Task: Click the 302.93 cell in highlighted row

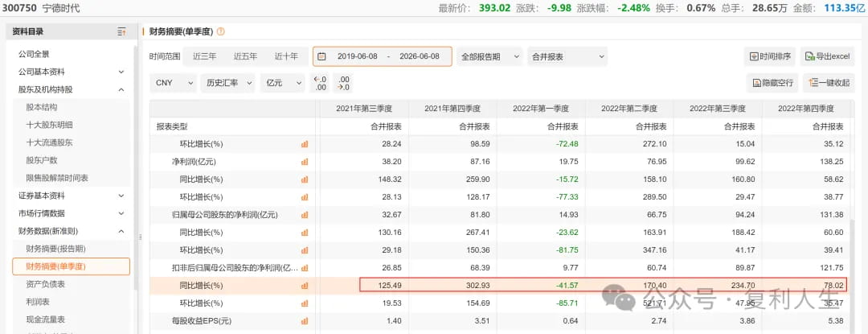Action: [478, 286]
